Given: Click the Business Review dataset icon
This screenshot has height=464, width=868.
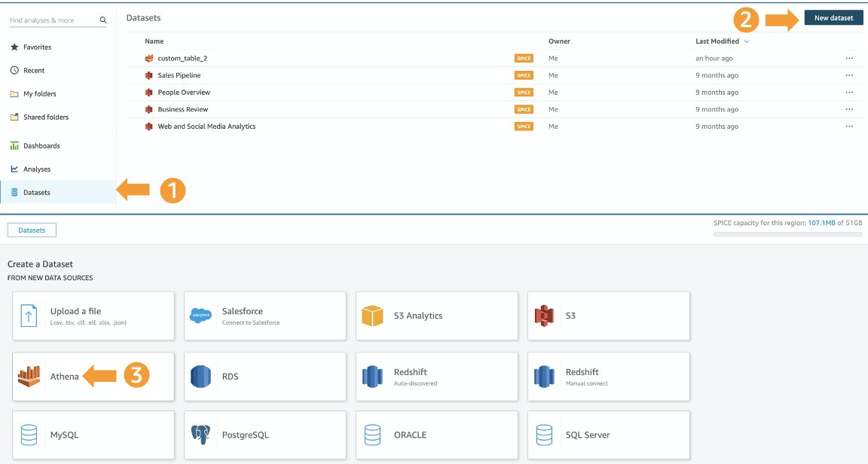Looking at the screenshot, I should (x=148, y=110).
